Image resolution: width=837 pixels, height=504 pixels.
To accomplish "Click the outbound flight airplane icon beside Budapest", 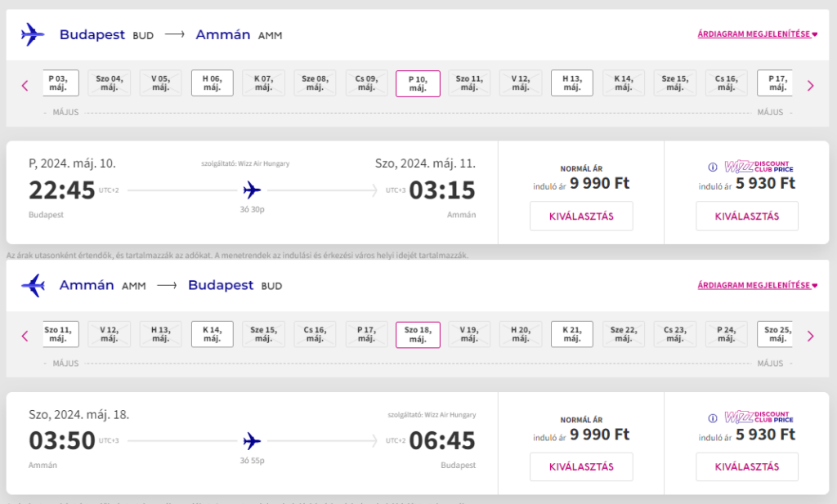I will pos(33,34).
